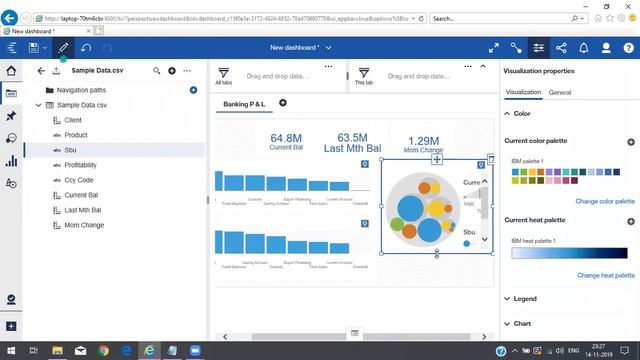Go back from the Sample Data.csv source

click(41, 71)
